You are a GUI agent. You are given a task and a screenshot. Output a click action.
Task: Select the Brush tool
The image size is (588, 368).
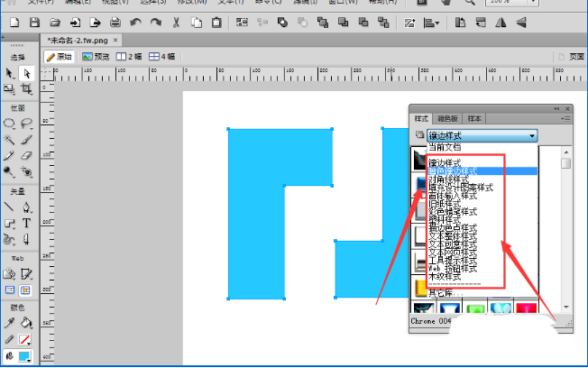(26, 140)
